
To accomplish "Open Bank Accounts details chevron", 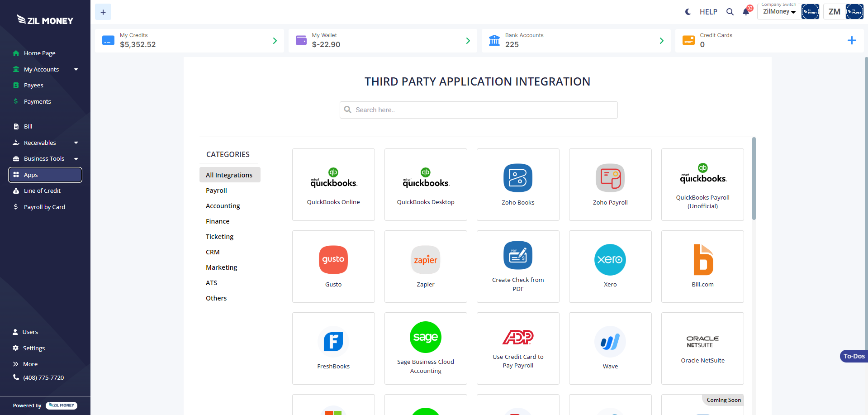I will coord(661,41).
